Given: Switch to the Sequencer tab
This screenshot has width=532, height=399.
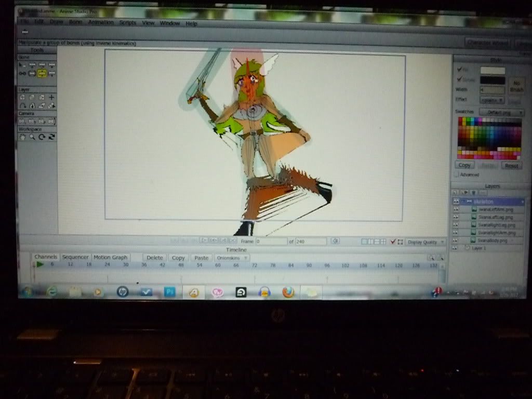Looking at the screenshot, I should [x=75, y=257].
